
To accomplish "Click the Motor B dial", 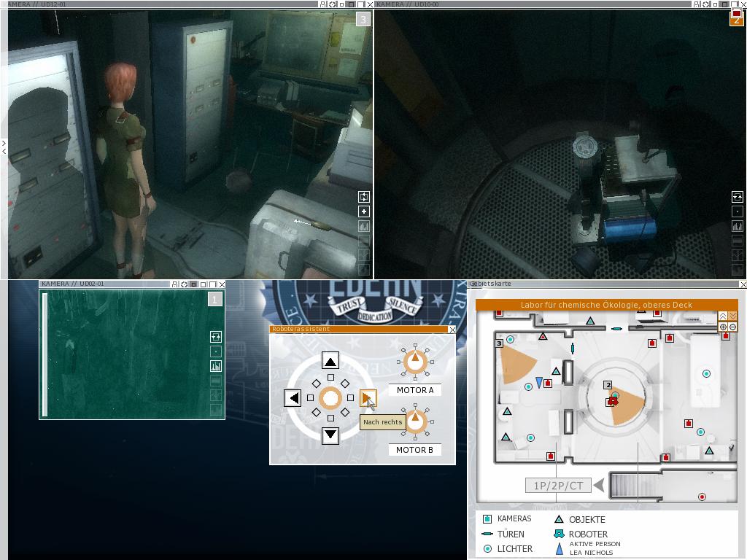I will 415,422.
